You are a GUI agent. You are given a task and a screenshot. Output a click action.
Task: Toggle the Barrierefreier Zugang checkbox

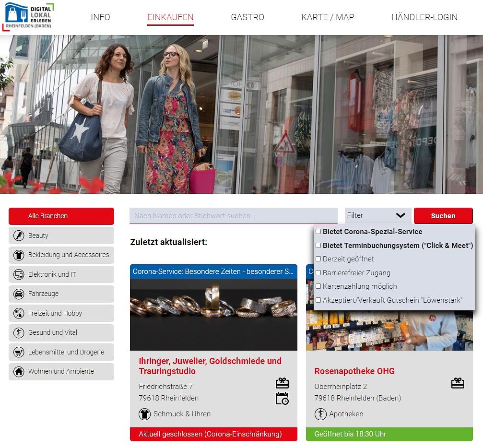click(318, 273)
